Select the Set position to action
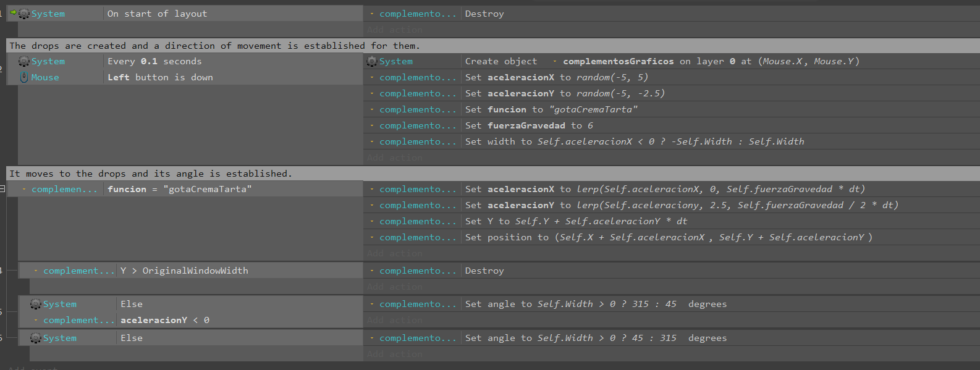This screenshot has width=980, height=370. pyautogui.click(x=672, y=237)
